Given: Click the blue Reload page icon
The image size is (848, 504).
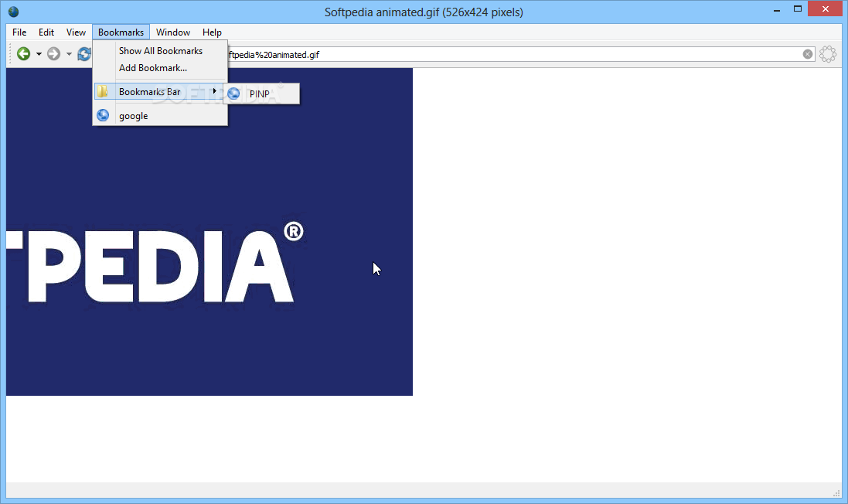Looking at the screenshot, I should [83, 53].
